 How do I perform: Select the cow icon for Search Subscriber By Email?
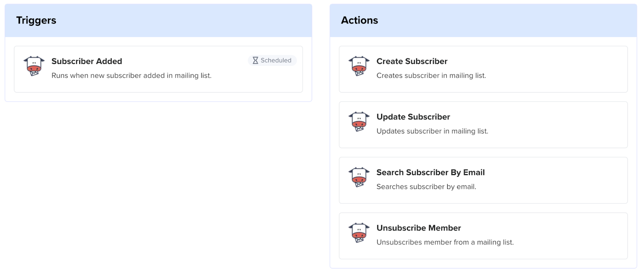359,177
